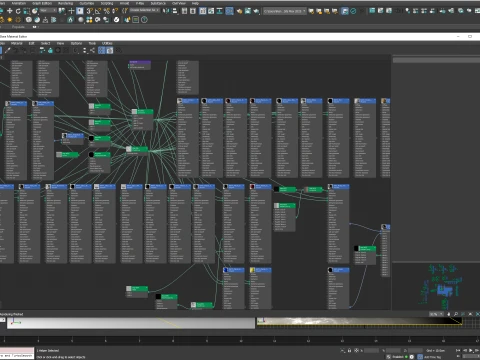Open the Rendering menu
The image size is (480, 360).
(65, 3)
